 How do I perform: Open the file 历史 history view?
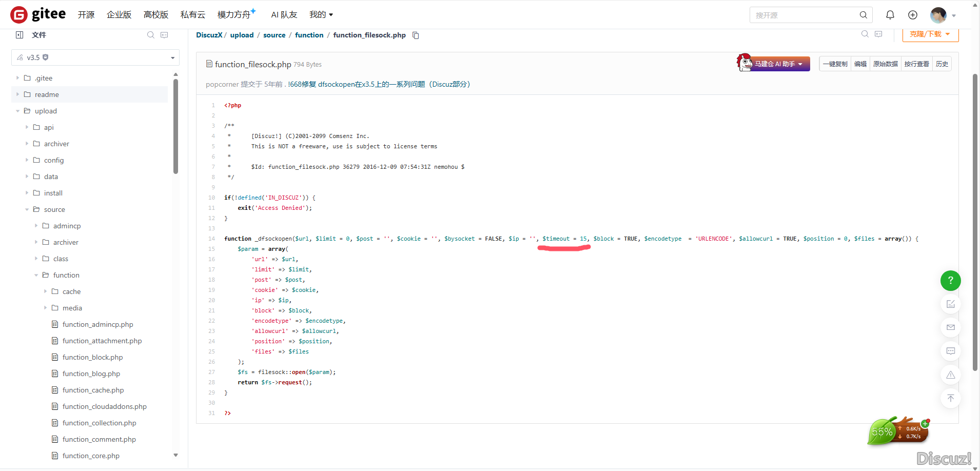[x=942, y=64]
